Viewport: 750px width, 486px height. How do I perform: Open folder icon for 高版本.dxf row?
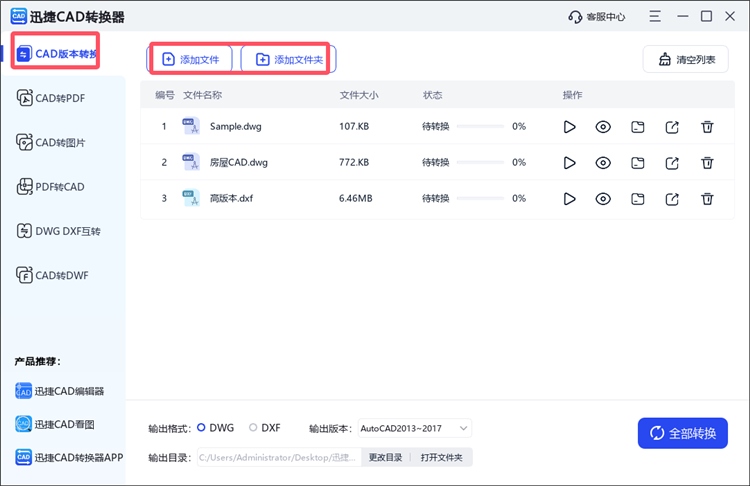pyautogui.click(x=638, y=199)
